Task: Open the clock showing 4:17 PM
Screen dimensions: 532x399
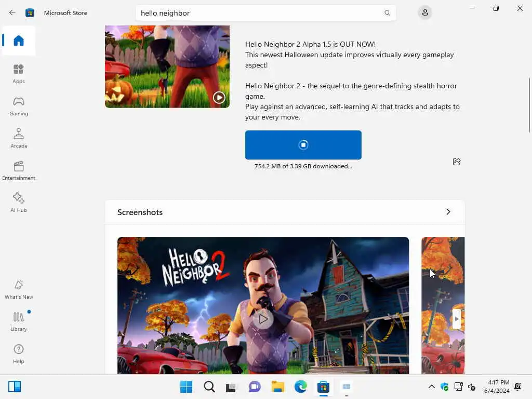Action: [x=497, y=387]
